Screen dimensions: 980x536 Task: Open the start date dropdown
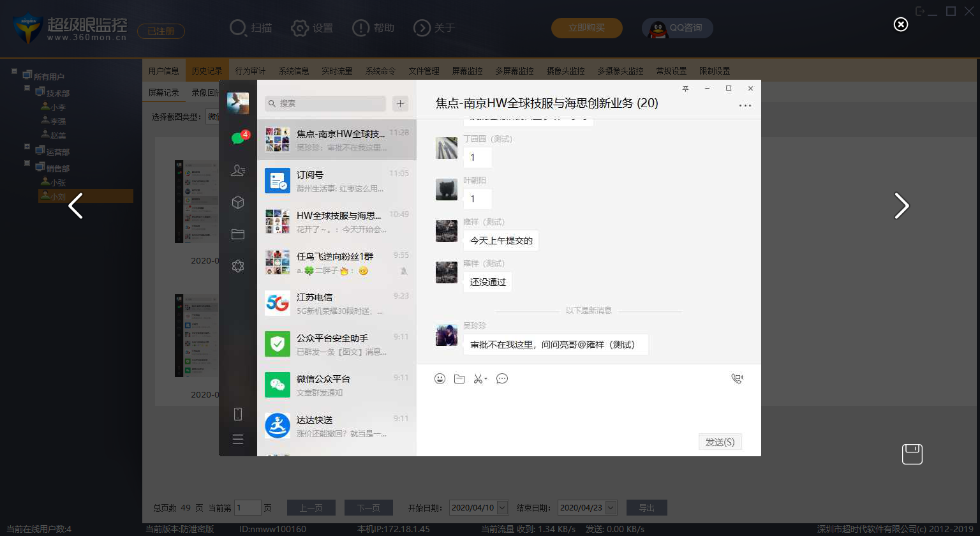502,508
